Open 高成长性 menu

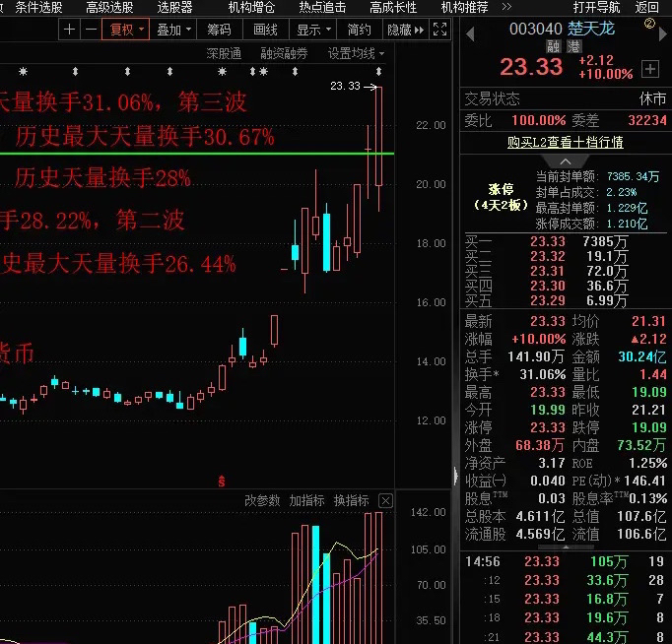pos(393,7)
